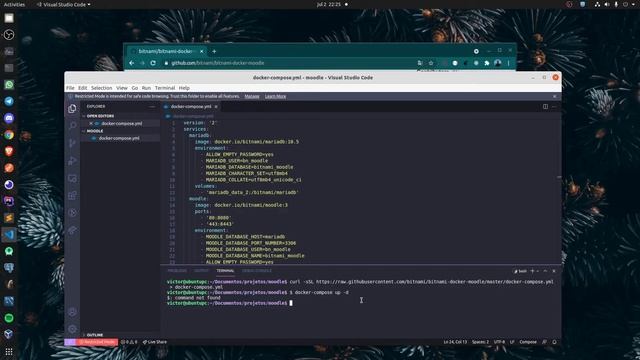Switch to the Debug Console panel tab
640x360 pixels.
(x=257, y=271)
